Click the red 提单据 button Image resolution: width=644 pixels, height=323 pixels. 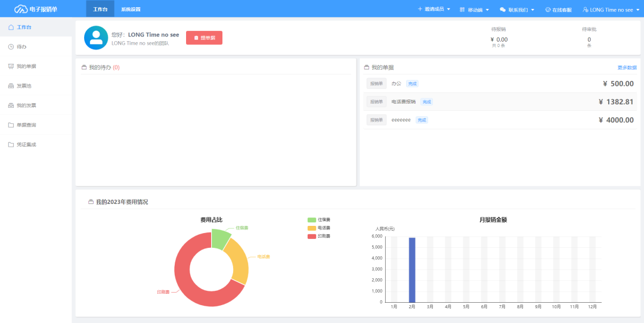[204, 38]
